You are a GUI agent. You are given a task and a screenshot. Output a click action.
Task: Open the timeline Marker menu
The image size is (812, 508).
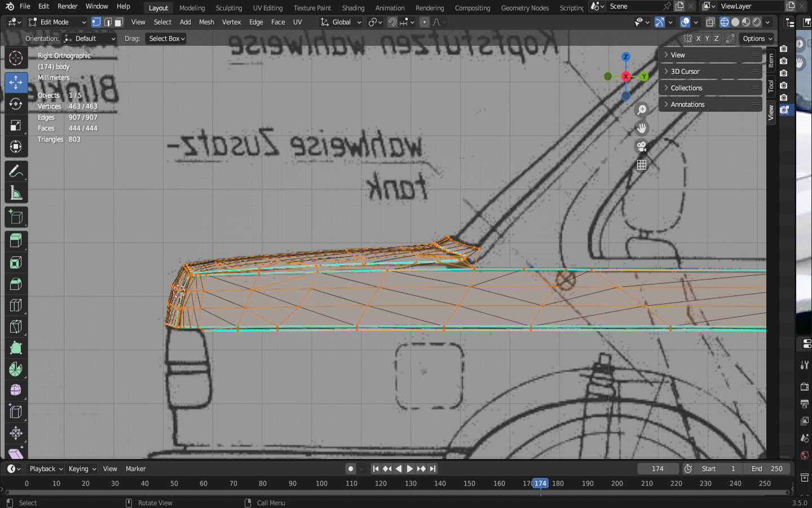[x=135, y=468]
